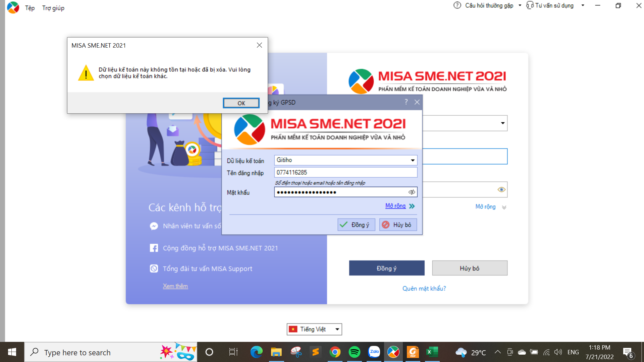Open the Dữ liệu kế toán Gitiho dropdown

click(413, 160)
